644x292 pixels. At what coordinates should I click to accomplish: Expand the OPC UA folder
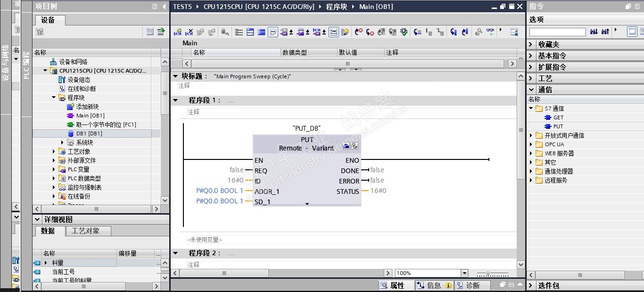coord(531,144)
